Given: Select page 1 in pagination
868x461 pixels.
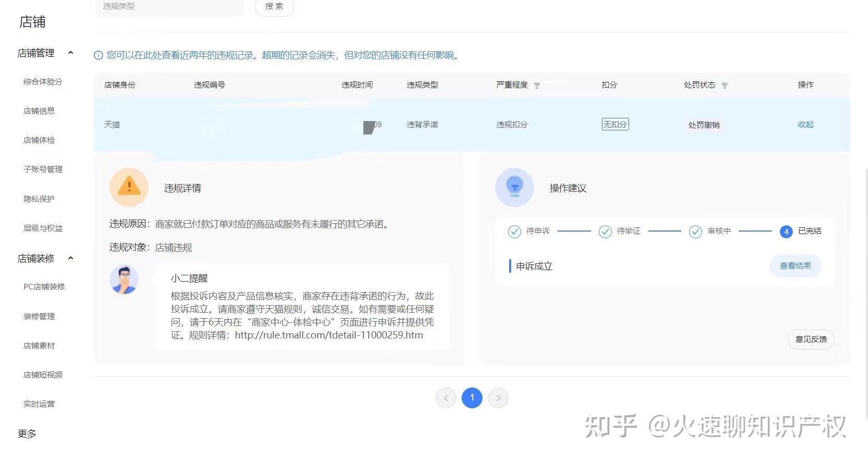Looking at the screenshot, I should pos(472,398).
